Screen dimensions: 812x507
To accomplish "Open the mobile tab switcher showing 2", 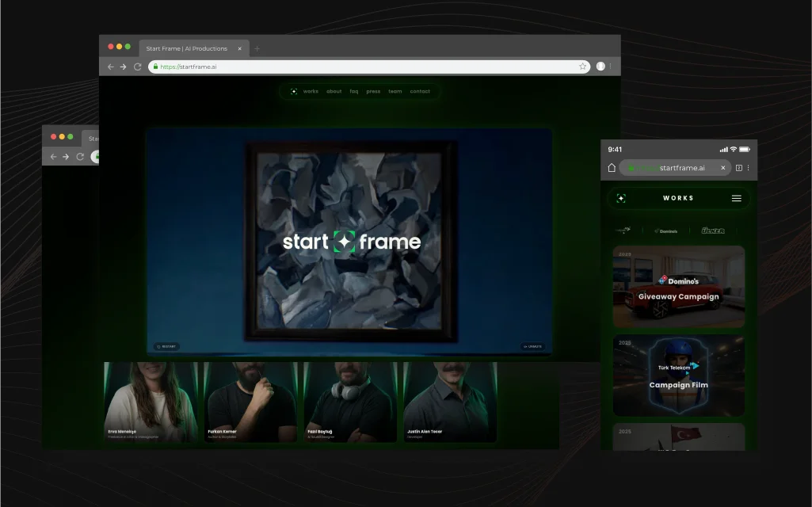I will point(739,168).
